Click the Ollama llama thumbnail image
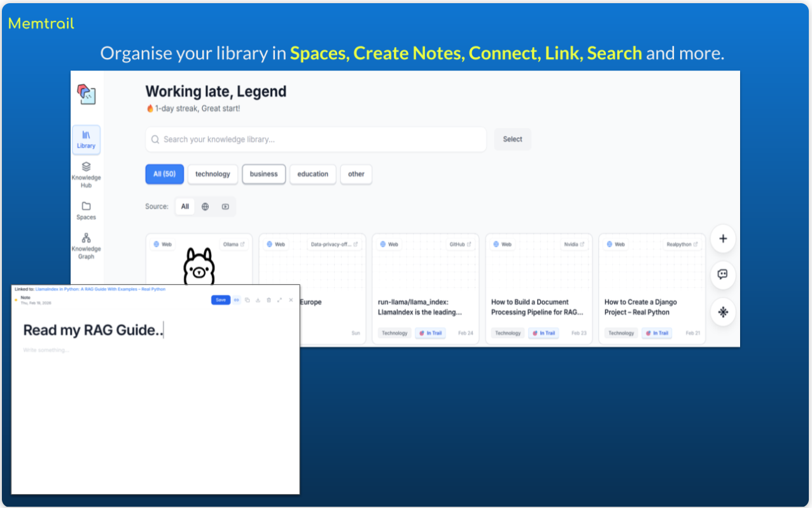The width and height of the screenshot is (812, 508). (x=199, y=266)
